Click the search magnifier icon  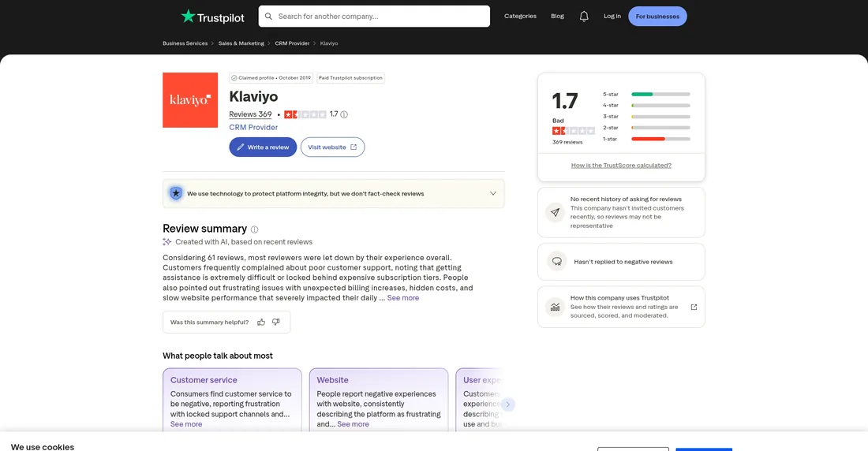[268, 16]
